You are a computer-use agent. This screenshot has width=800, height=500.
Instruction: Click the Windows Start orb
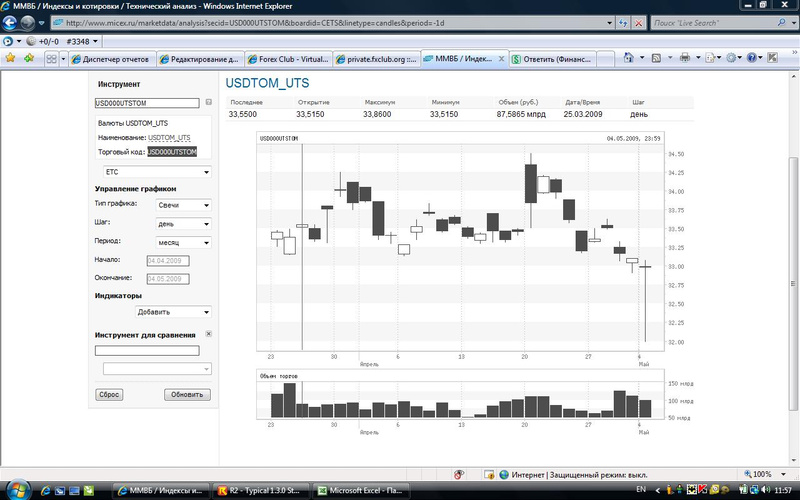pos(13,489)
